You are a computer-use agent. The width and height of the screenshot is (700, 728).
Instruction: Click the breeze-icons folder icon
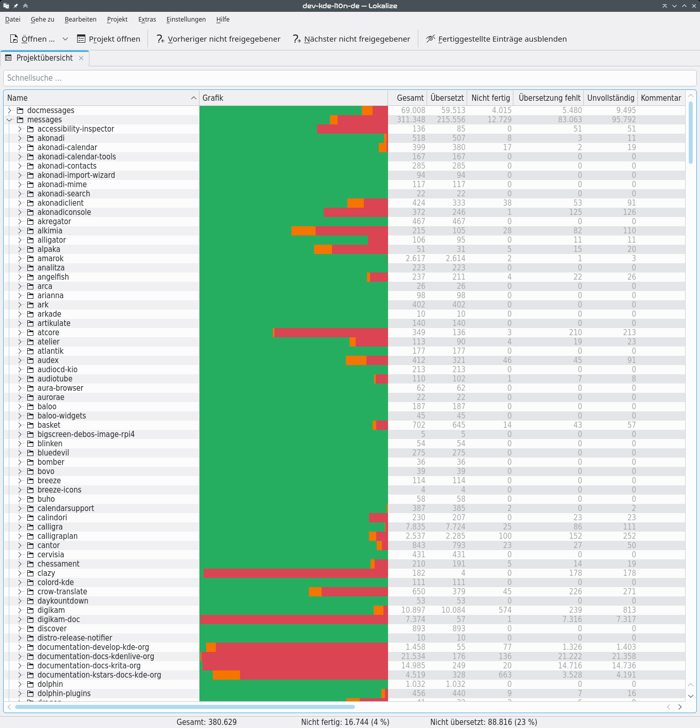pyautogui.click(x=30, y=490)
